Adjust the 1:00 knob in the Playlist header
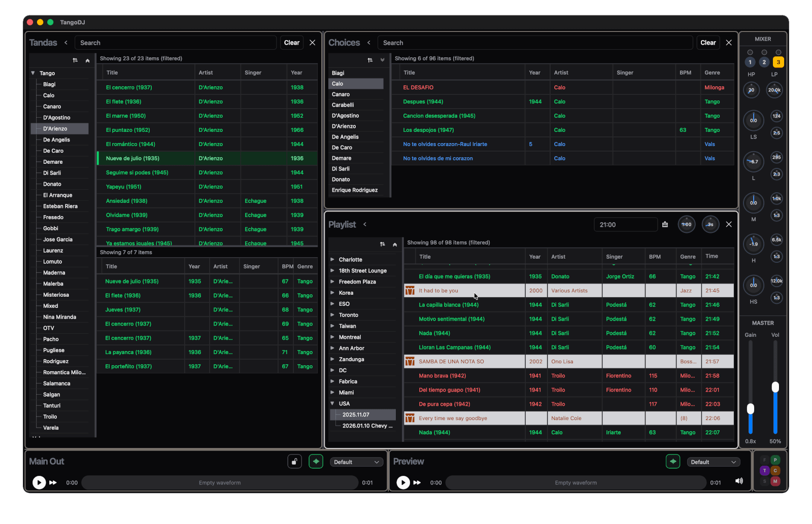Screen dimensions: 812x524 click(686, 224)
